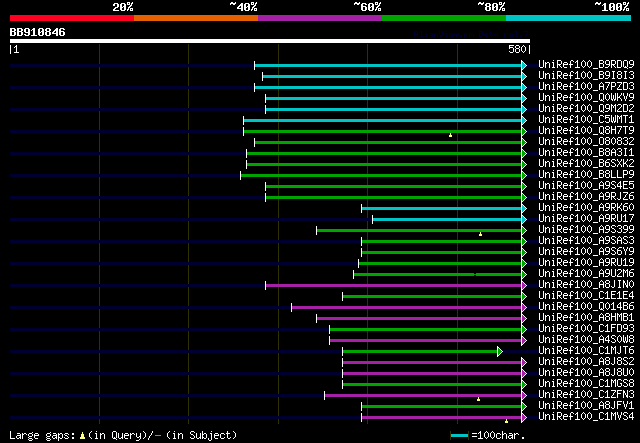Click yellow gap marker on Q8H7T9 row

click(450, 135)
